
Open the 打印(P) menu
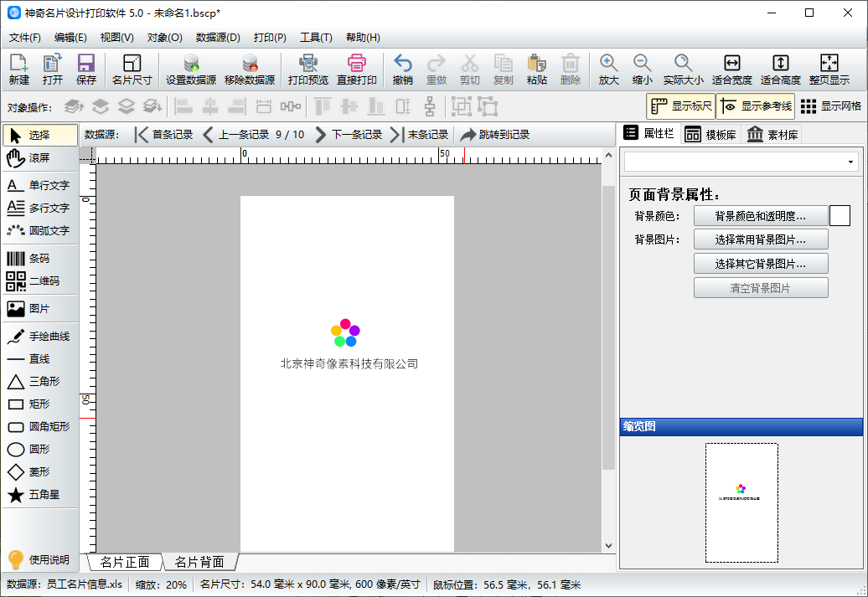click(270, 38)
